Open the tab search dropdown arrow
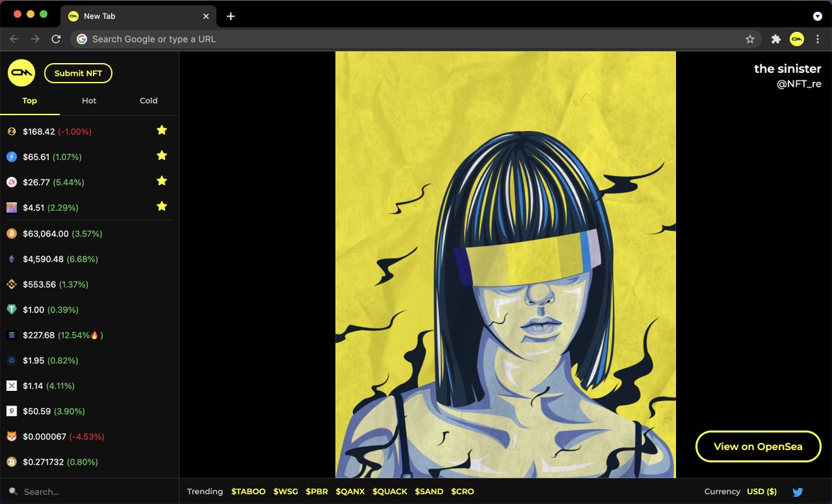This screenshot has width=832, height=504. pyautogui.click(x=817, y=15)
